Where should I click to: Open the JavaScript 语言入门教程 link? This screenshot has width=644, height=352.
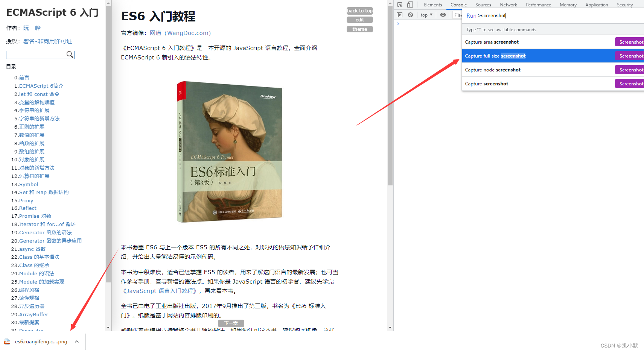160,291
